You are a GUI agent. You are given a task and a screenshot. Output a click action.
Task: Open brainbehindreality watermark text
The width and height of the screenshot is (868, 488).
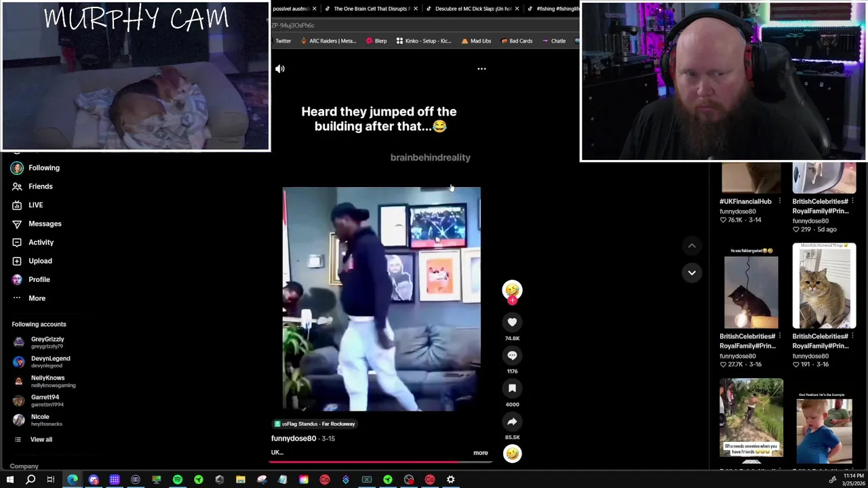[x=431, y=157]
